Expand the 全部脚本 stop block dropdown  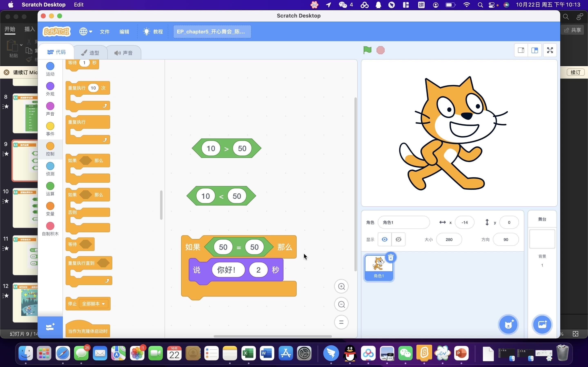pyautogui.click(x=103, y=304)
